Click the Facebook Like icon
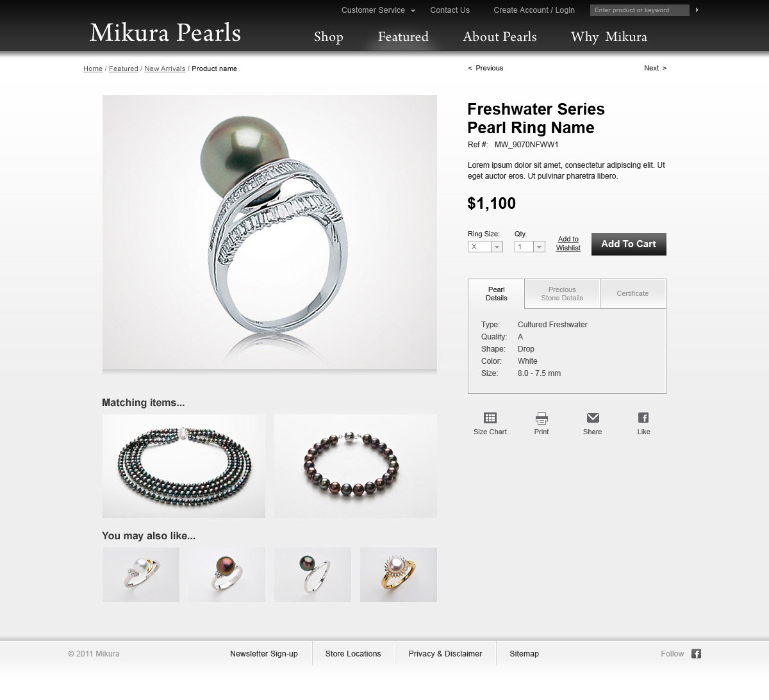The height and width of the screenshot is (700, 769). 643,418
